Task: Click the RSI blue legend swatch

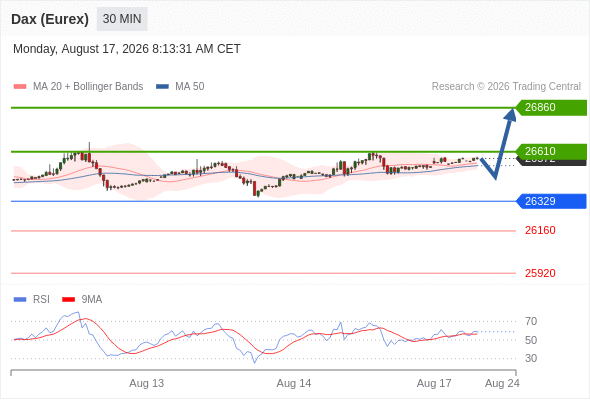Action: click(20, 300)
